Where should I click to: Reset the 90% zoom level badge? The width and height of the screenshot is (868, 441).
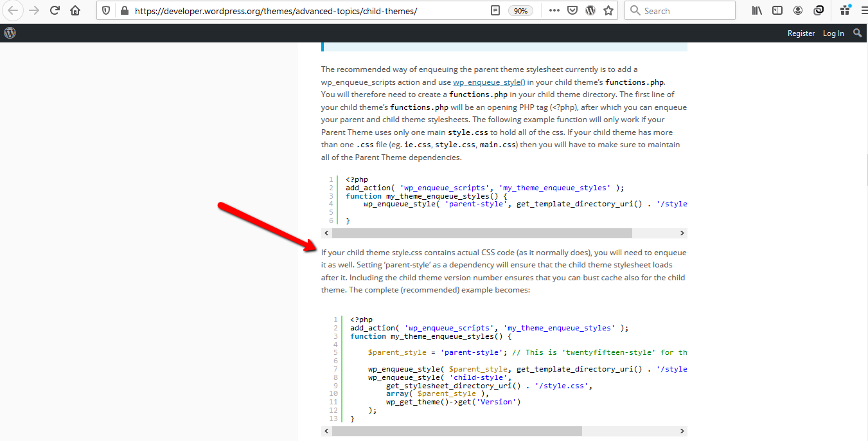[520, 11]
